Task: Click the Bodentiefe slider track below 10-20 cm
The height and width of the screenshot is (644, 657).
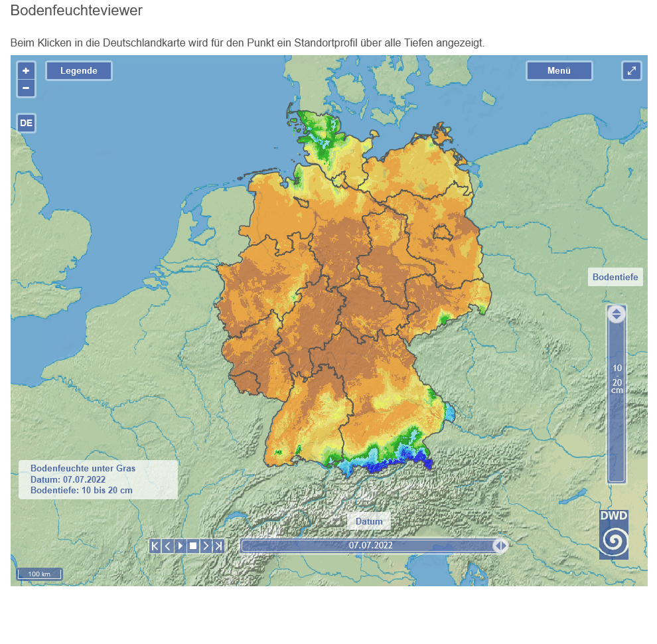Action: click(x=617, y=438)
